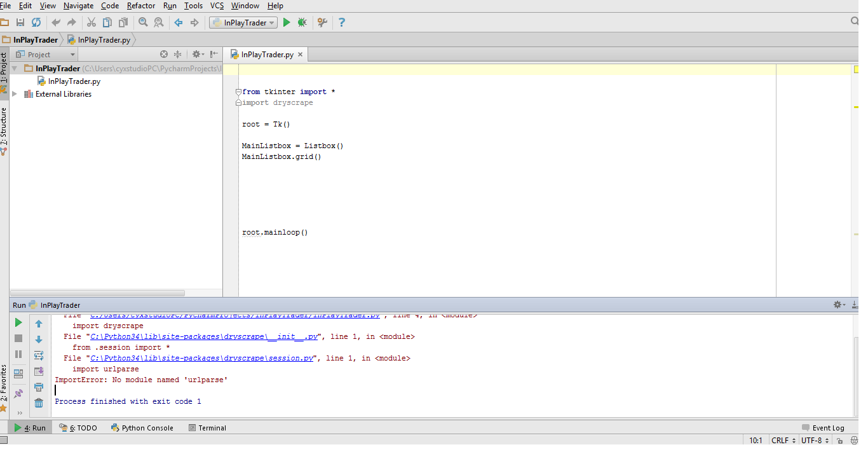This screenshot has height=461, width=868.
Task: Change line separator CRLF in status bar
Action: click(783, 440)
